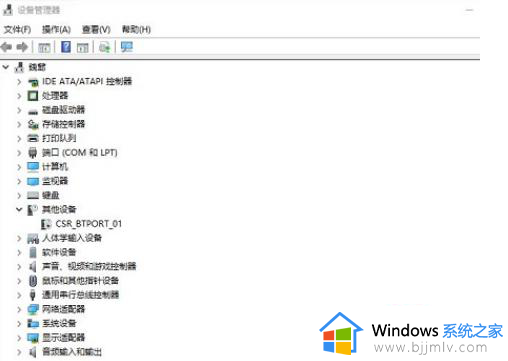Expand the 鼠标和其他指针设备 node
The height and width of the screenshot is (361, 508).
point(19,281)
